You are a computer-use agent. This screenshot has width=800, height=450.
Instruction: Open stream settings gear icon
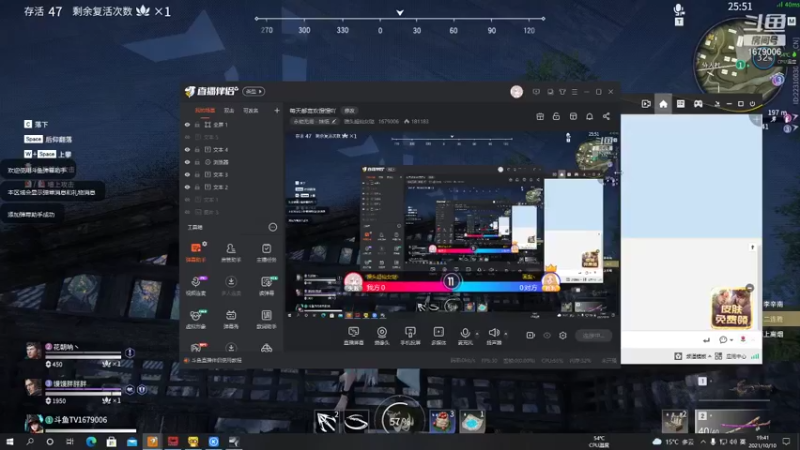click(x=563, y=335)
